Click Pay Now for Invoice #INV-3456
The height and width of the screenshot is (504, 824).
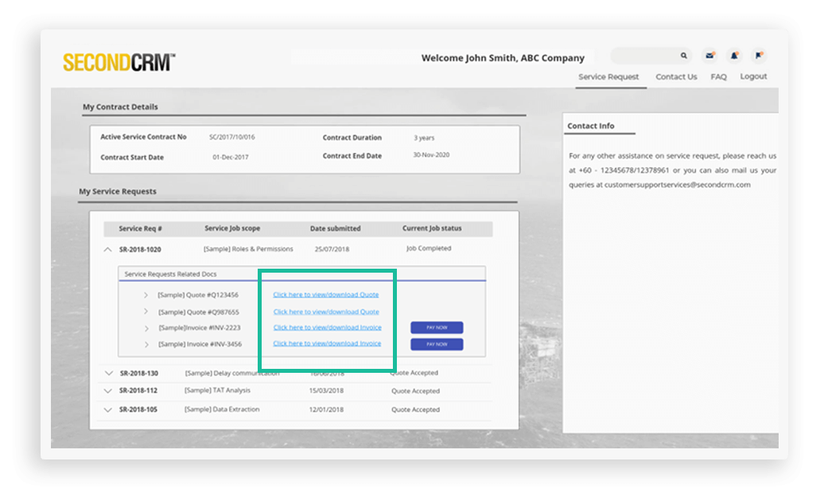point(437,344)
